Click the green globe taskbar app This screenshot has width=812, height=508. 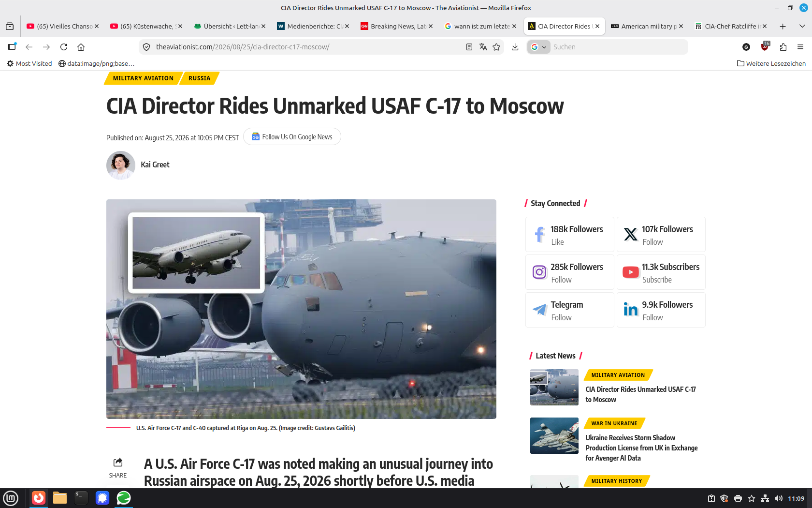point(124,498)
